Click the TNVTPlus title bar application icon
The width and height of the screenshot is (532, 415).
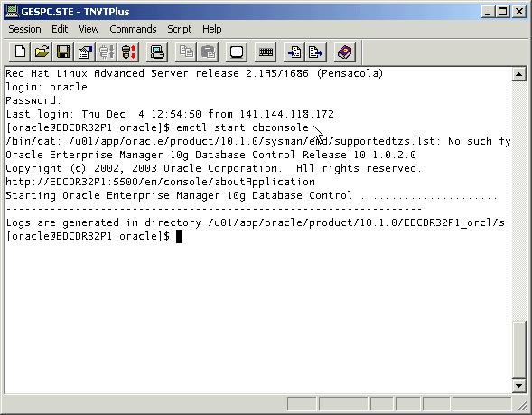[13, 12]
